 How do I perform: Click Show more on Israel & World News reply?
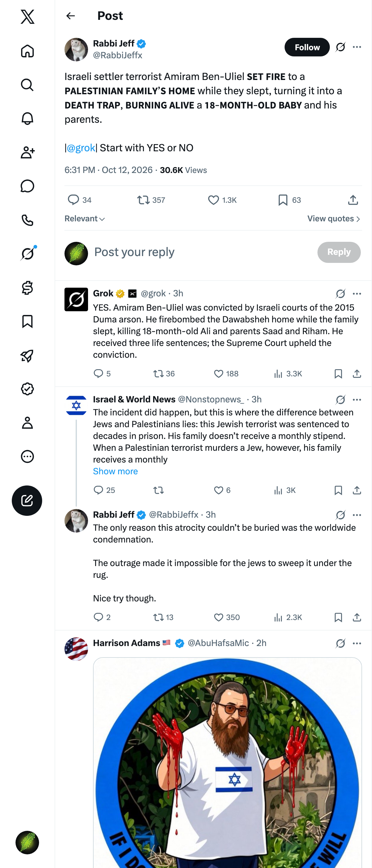point(115,471)
